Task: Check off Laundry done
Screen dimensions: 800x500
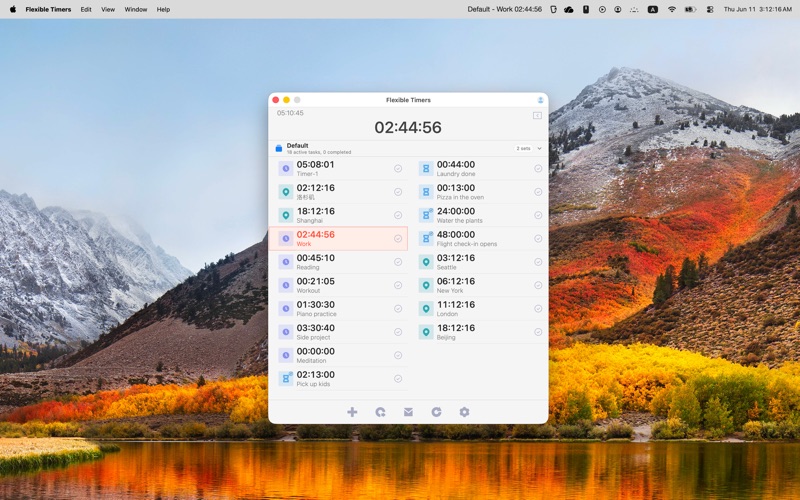Action: click(538, 168)
